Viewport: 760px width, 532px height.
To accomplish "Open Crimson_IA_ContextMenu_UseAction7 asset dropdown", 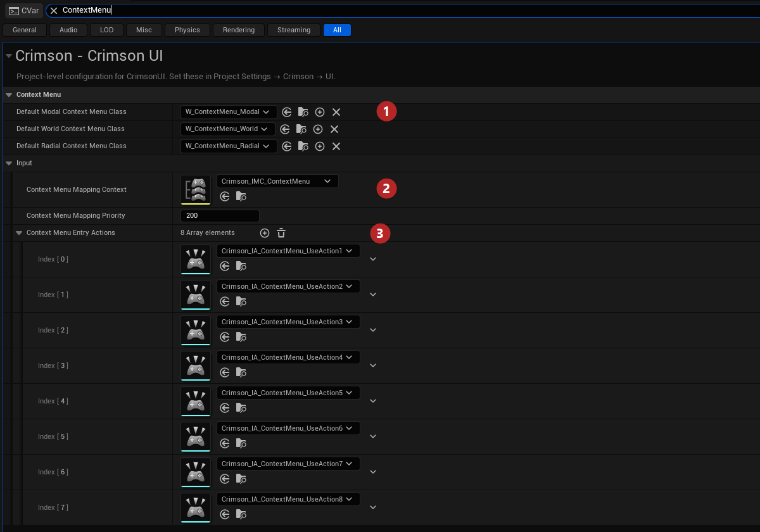I will 288,464.
